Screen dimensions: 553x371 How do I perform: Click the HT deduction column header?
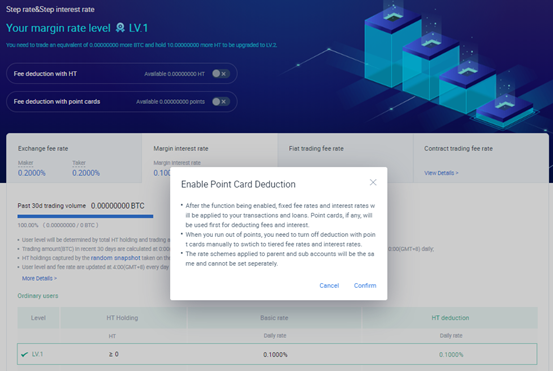pyautogui.click(x=450, y=318)
